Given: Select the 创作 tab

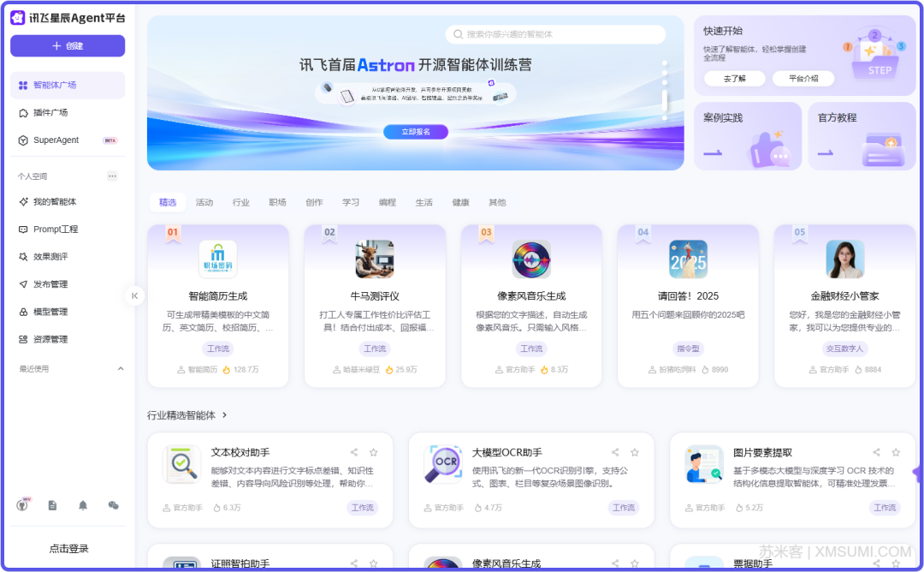Looking at the screenshot, I should (314, 202).
